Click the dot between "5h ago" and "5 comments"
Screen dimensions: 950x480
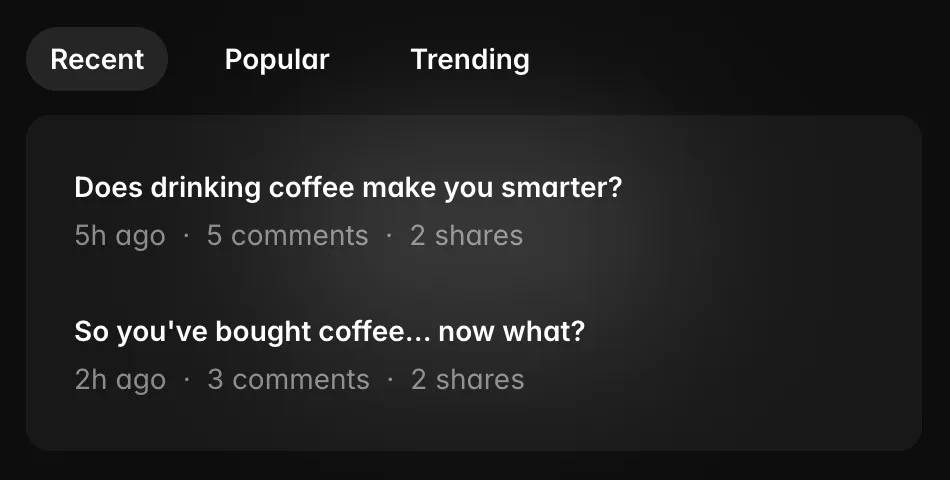click(186, 236)
